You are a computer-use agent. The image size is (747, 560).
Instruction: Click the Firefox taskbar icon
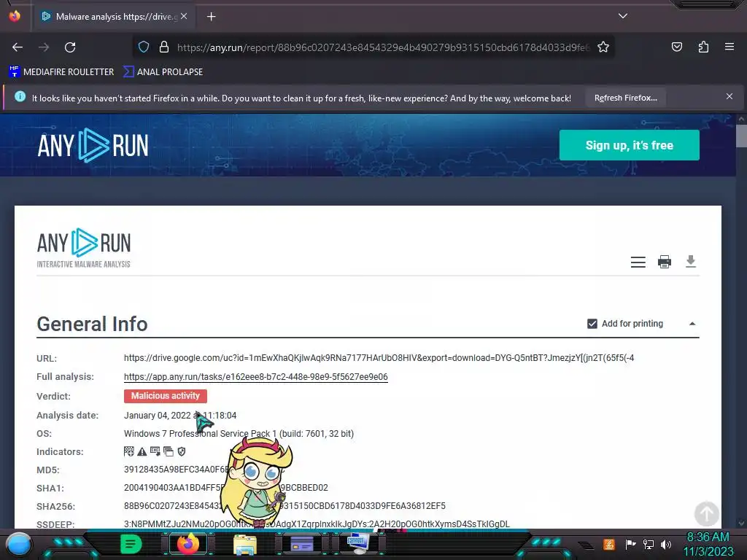(187, 544)
